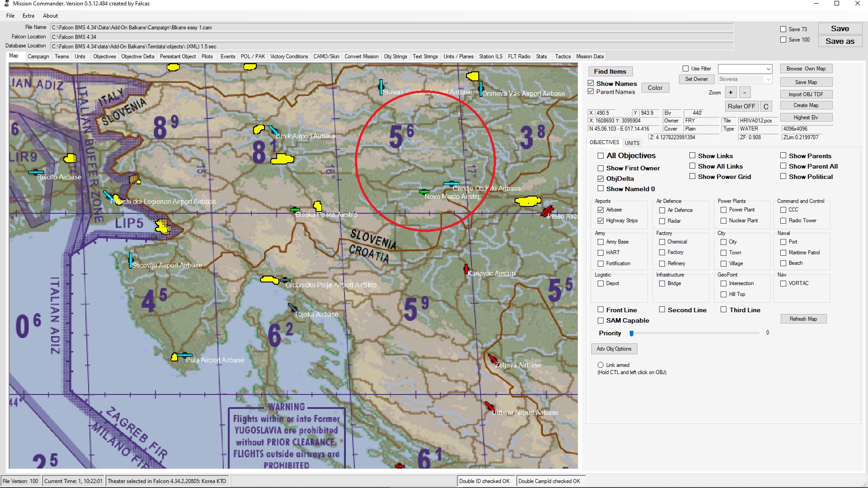Zoom in with the plus button

click(731, 93)
